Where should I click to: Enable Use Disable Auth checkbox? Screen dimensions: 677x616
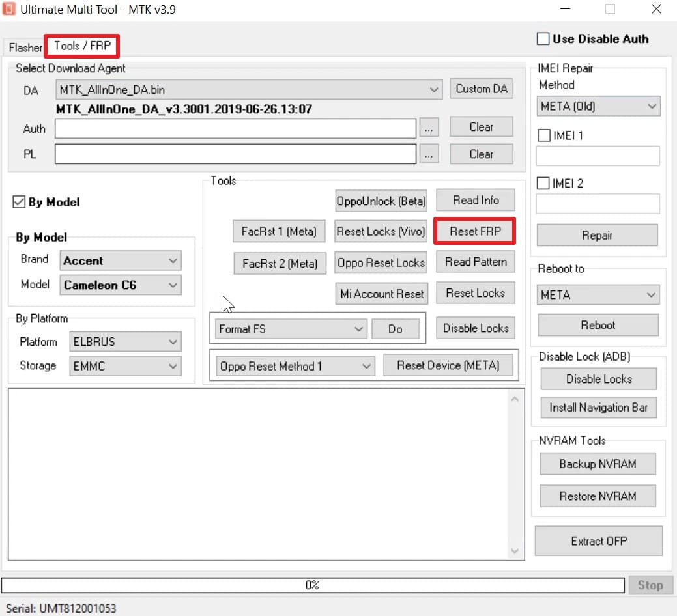click(543, 38)
